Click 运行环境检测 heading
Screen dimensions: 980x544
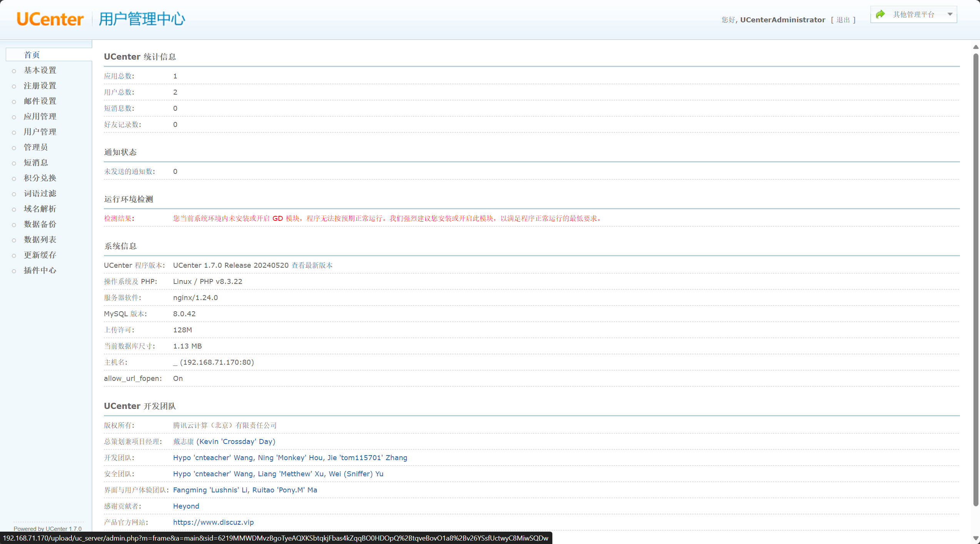tap(128, 199)
